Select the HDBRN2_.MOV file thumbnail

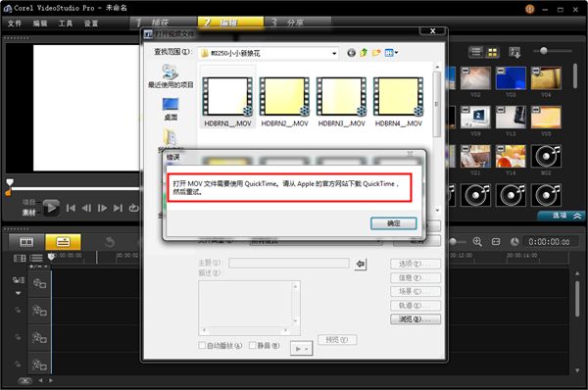pyautogui.click(x=284, y=97)
